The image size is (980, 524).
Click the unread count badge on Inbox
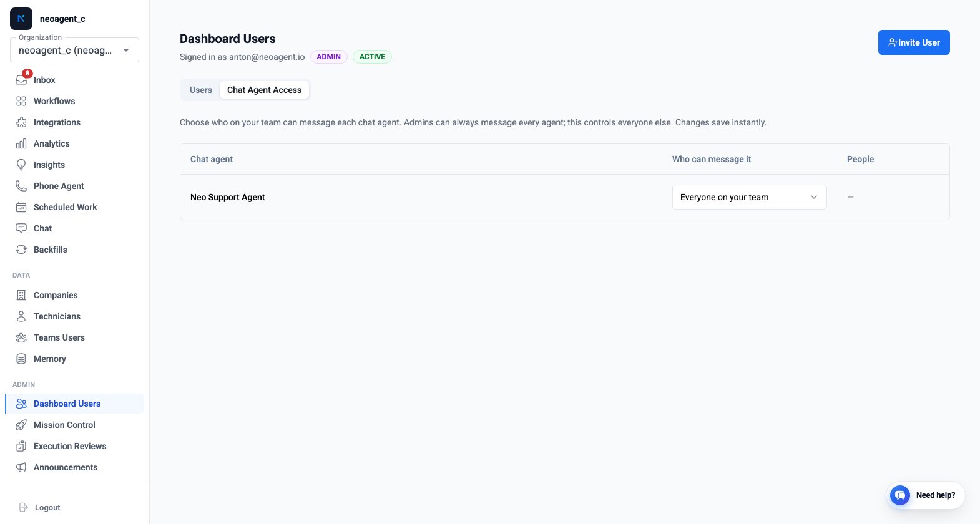click(27, 74)
